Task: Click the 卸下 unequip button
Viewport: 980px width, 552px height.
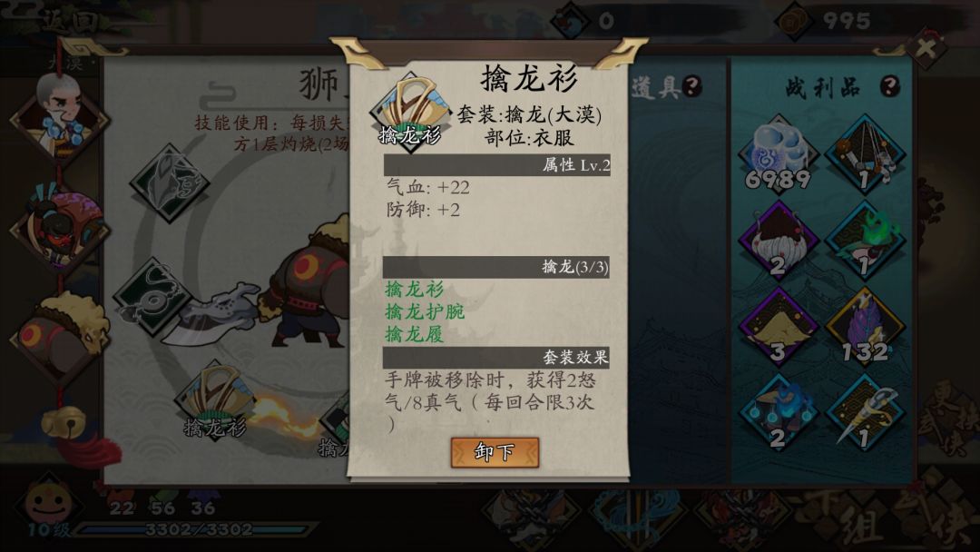Action: click(495, 452)
